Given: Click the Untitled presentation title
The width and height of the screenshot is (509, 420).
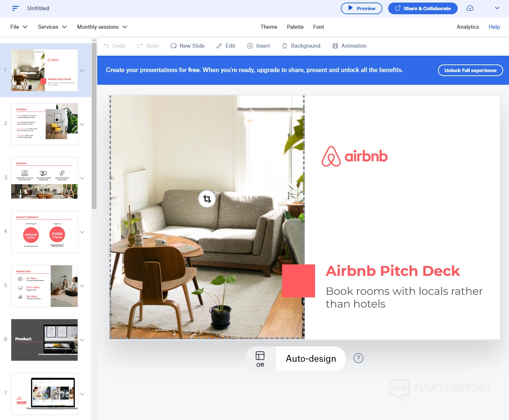Looking at the screenshot, I should point(38,8).
